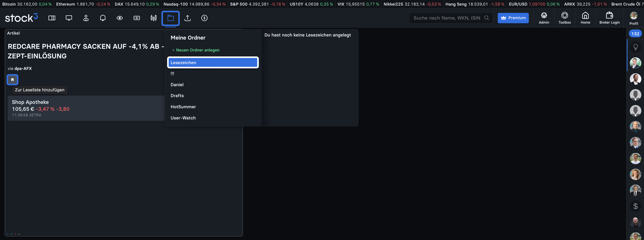
Task: Click the Meine Ordner heading
Action: click(188, 38)
